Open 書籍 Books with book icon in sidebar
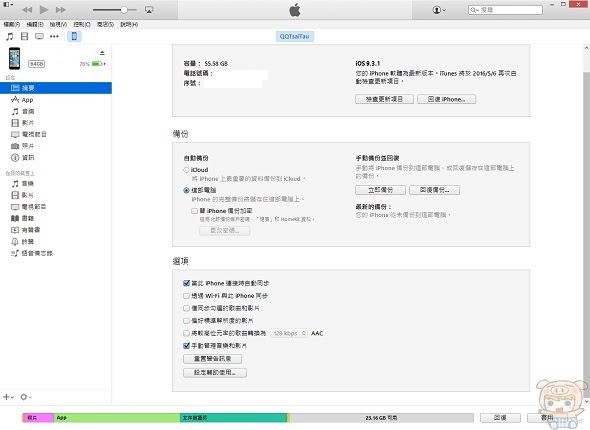Screen dimensions: 590x430 tap(56, 218)
